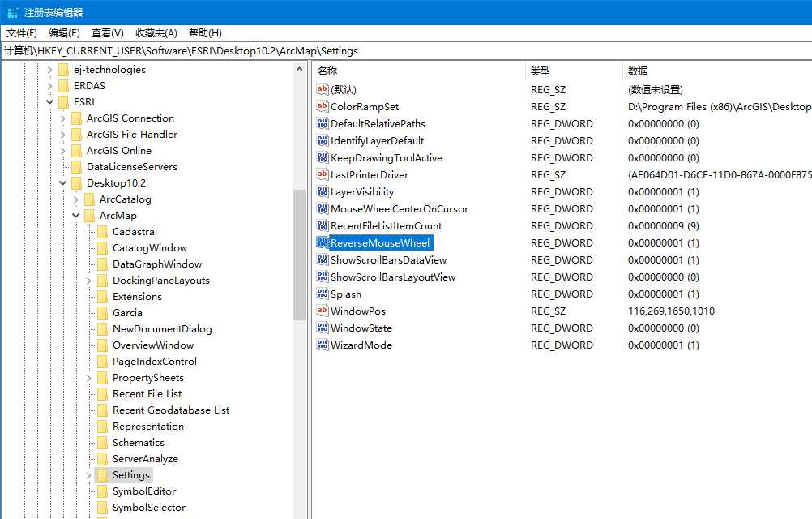The width and height of the screenshot is (812, 519).
Task: Select the ServerAnalyze key
Action: pyautogui.click(x=145, y=459)
